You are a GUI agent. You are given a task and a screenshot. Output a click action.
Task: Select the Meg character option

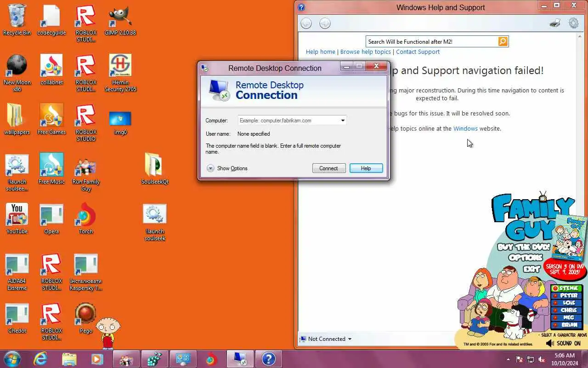click(566, 318)
